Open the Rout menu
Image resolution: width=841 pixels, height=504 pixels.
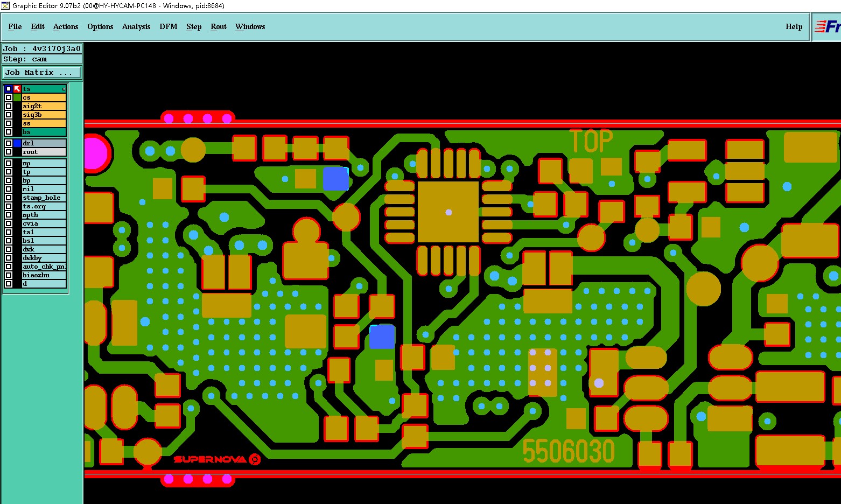coord(219,26)
